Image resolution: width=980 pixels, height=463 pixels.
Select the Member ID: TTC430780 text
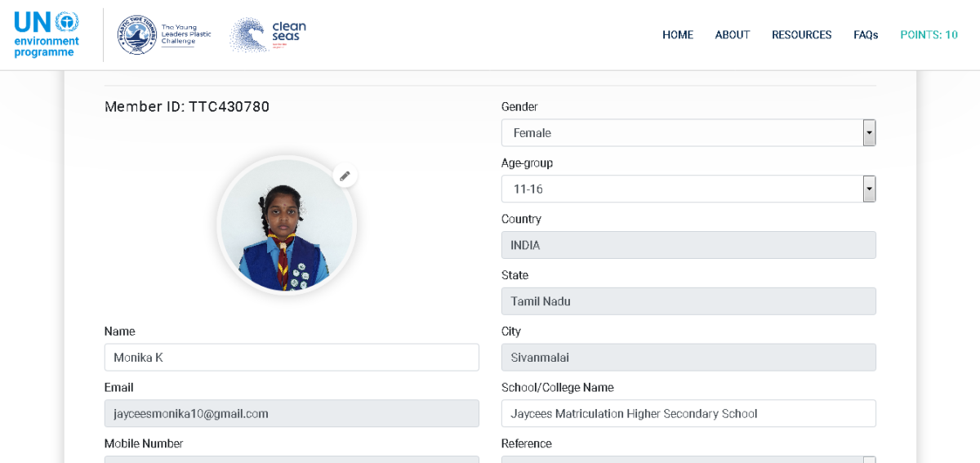[187, 106]
